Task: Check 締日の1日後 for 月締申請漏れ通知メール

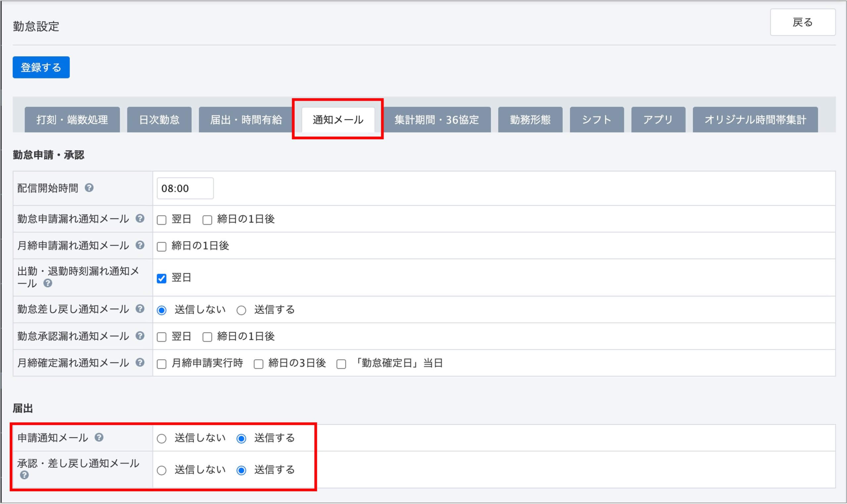Action: 161,247
